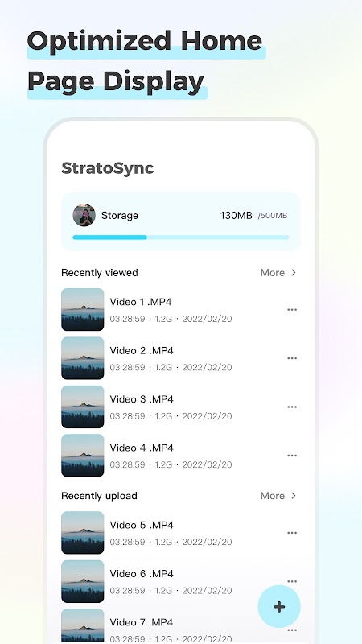Open options menu for Video 3 .MP4
The image size is (362, 644).
tap(292, 407)
